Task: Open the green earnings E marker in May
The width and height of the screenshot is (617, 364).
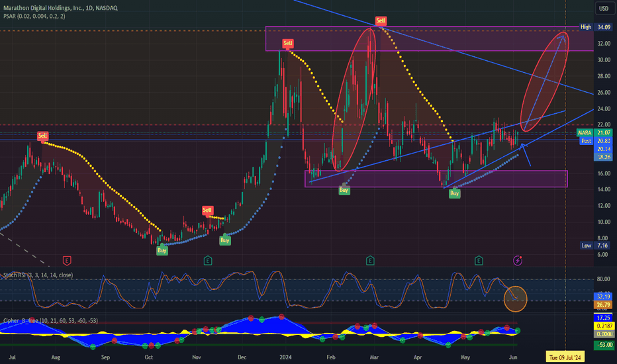Action: pos(479,260)
